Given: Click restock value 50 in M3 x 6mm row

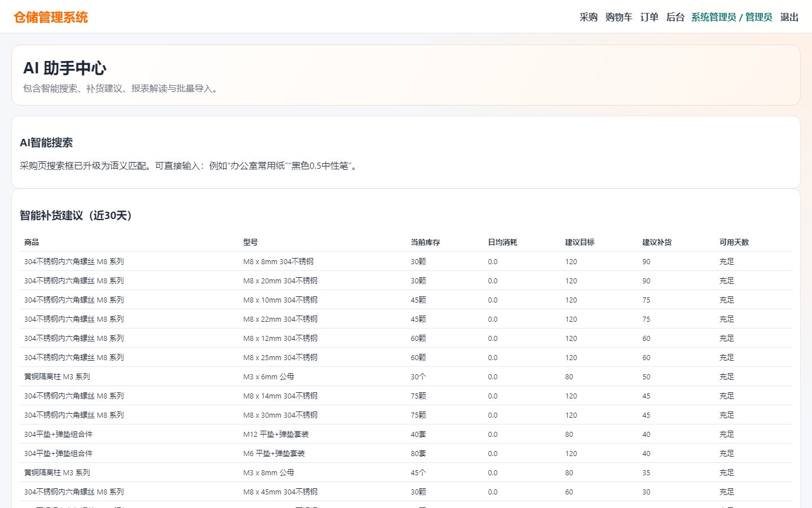Looking at the screenshot, I should point(646,376).
